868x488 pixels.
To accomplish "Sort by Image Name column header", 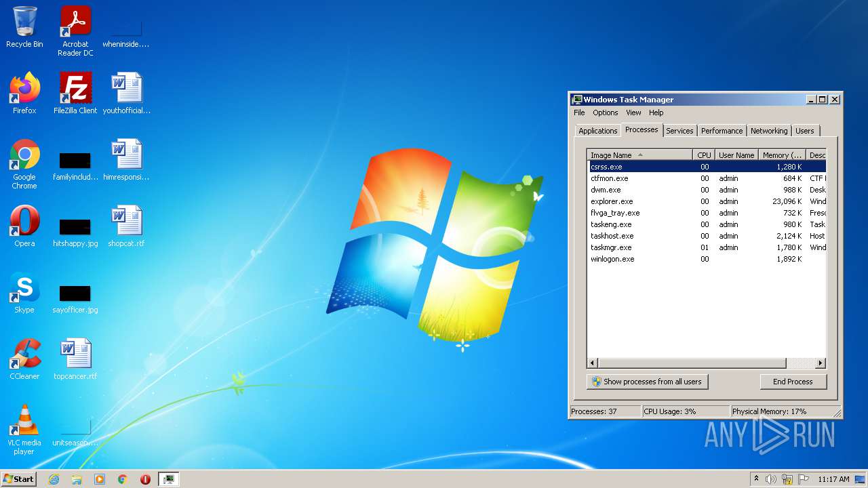I will [x=640, y=155].
